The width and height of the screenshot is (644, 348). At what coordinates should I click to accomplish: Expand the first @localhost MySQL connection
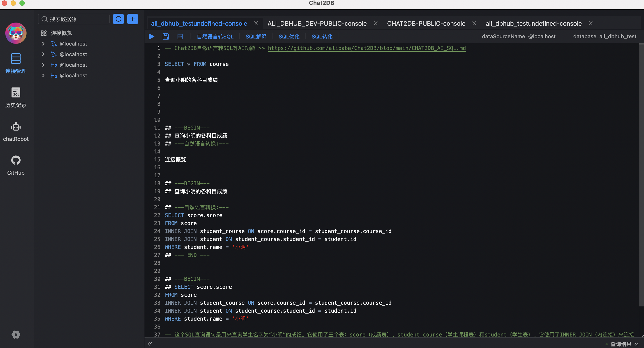pyautogui.click(x=43, y=44)
